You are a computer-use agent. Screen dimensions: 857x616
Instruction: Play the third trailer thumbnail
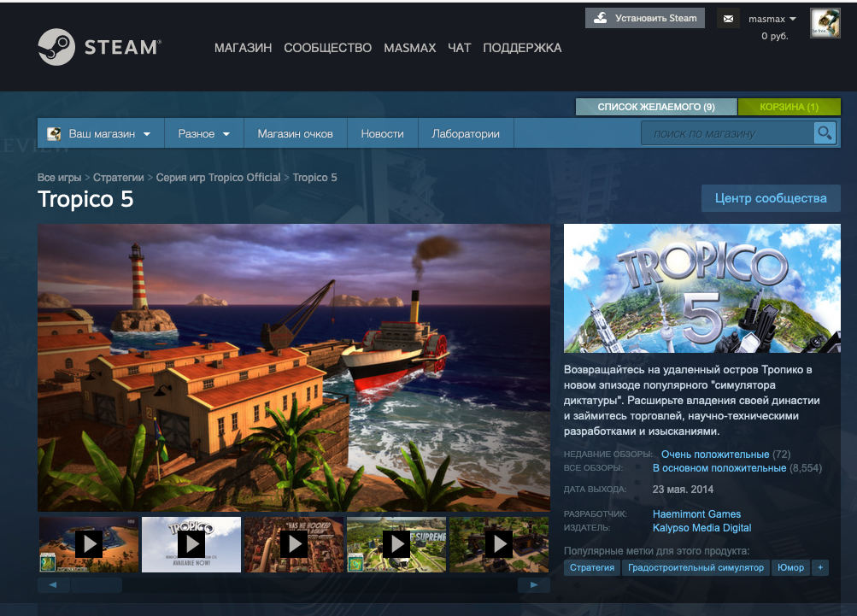tap(294, 544)
